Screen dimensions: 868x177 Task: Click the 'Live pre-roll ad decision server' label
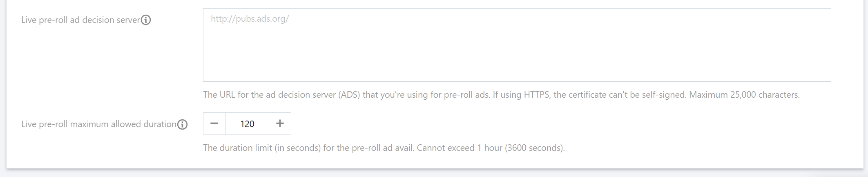click(80, 20)
